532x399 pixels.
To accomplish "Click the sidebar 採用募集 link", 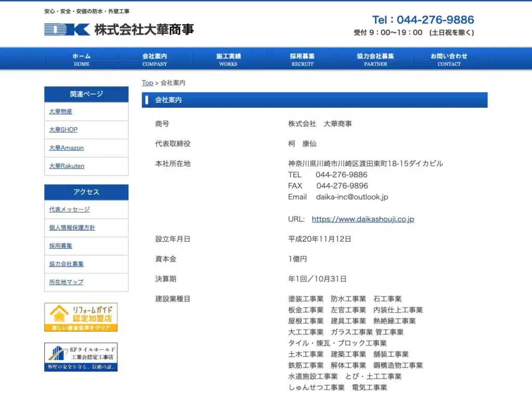I will click(61, 246).
